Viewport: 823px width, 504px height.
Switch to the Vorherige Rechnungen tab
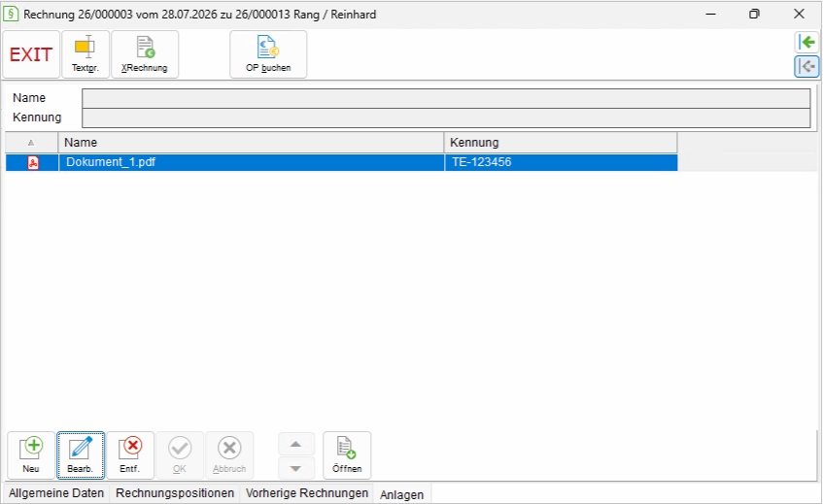(x=307, y=493)
